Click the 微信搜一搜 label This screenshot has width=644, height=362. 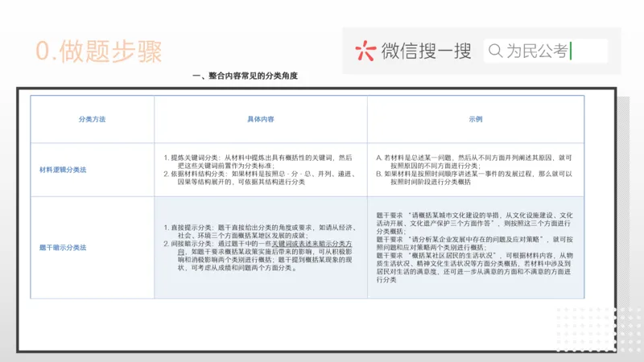click(427, 51)
